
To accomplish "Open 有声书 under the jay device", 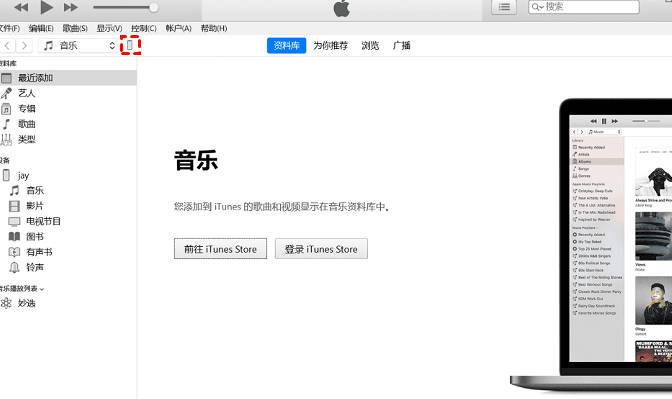I will coord(39,252).
